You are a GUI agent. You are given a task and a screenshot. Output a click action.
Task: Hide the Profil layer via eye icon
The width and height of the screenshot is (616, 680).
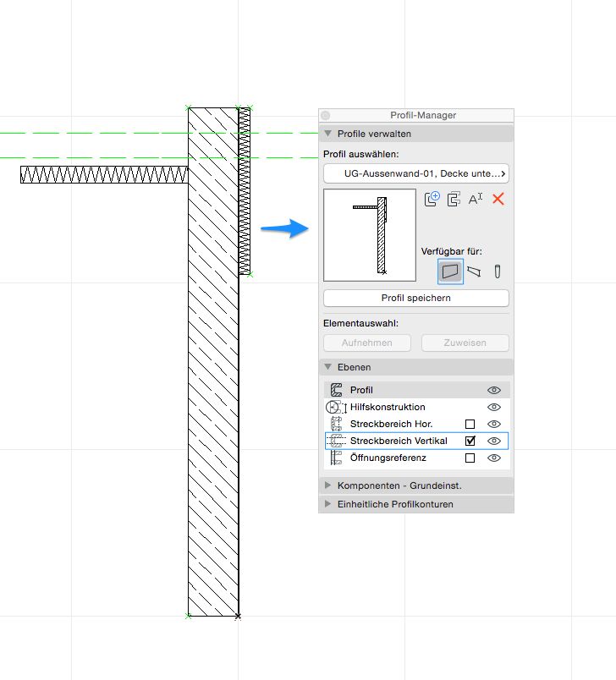coord(494,390)
